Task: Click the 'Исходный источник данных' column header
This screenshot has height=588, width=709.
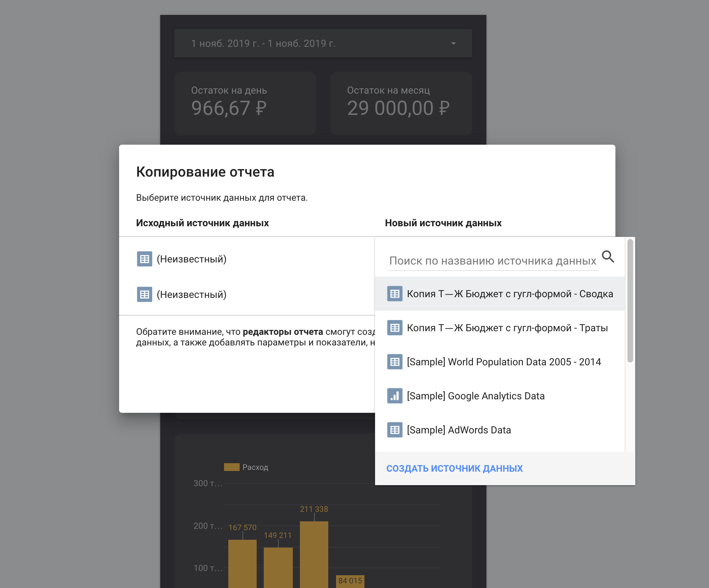Action: point(202,223)
